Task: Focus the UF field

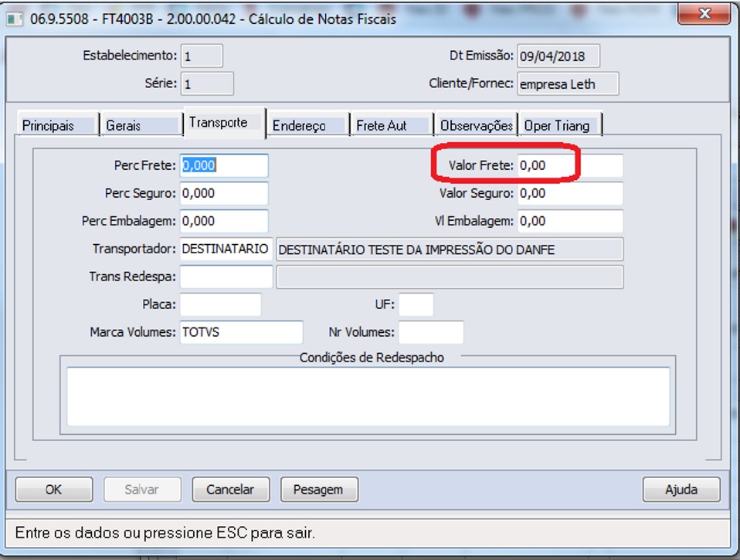Action: tap(416, 304)
